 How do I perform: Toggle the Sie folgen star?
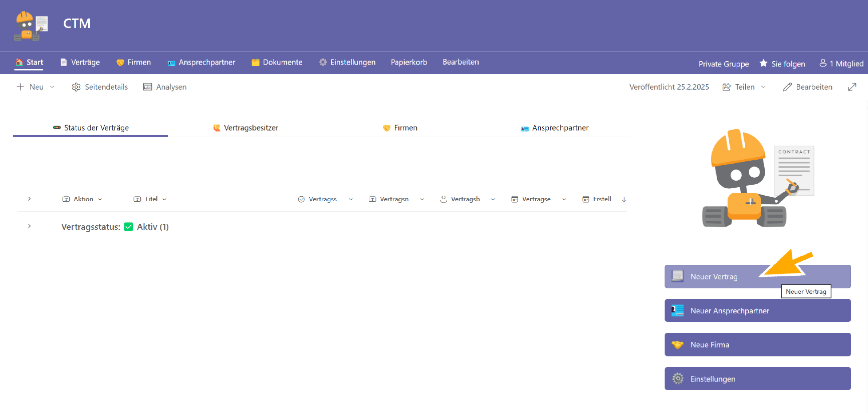click(763, 64)
